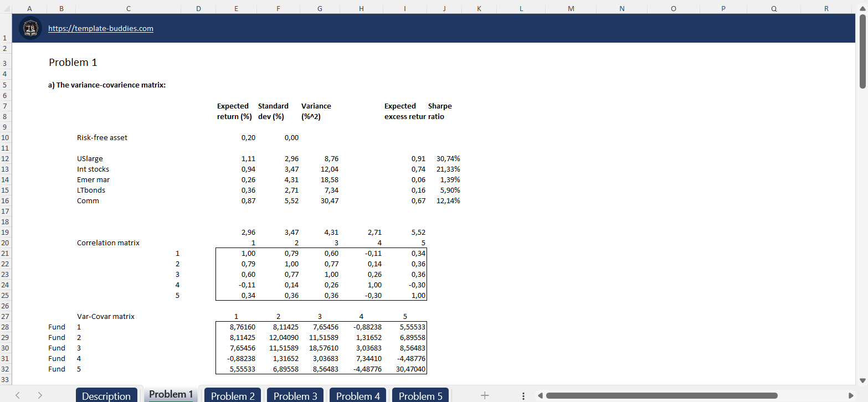
Task: Select the 'Fund' label in row 30
Action: [57, 348]
